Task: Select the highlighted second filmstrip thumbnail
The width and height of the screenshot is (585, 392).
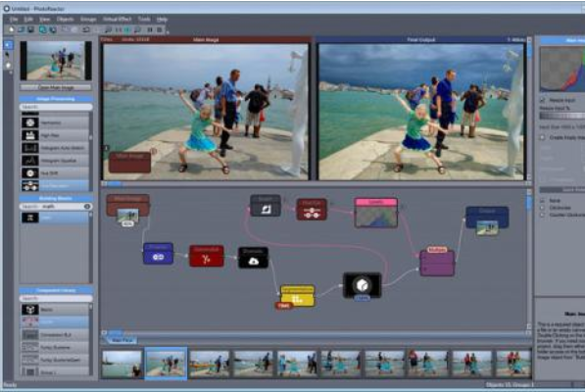Action: coord(166,364)
